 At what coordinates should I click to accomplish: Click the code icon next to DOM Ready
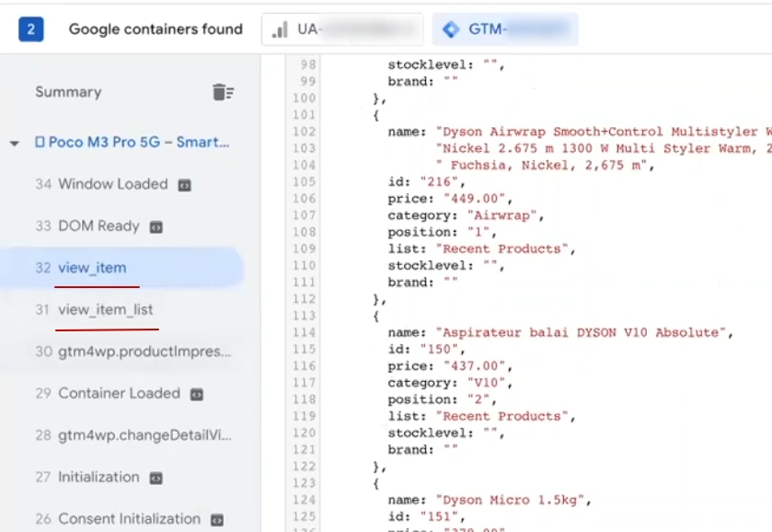click(156, 227)
